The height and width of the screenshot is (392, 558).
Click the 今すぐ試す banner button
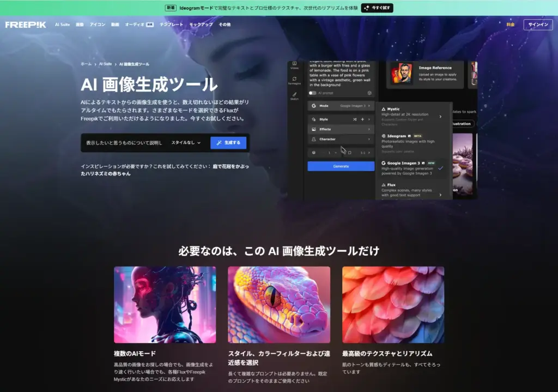point(377,8)
